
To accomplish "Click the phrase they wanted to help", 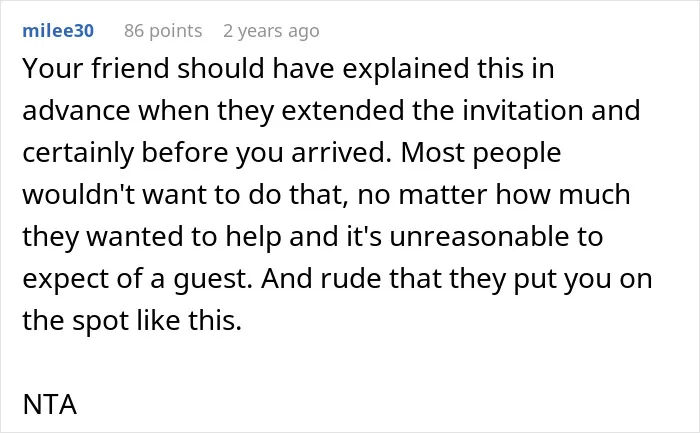I will [x=152, y=236].
